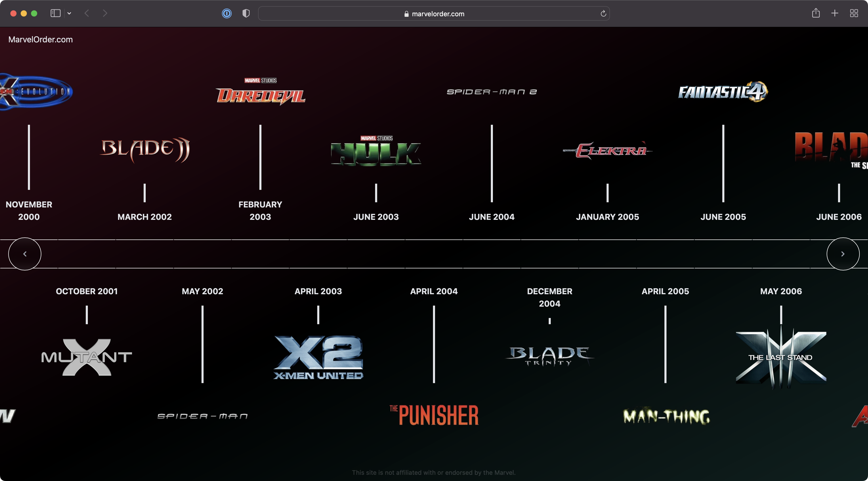This screenshot has height=481, width=868.
Task: Focus the marvelorder.com address bar
Action: [x=434, y=13]
